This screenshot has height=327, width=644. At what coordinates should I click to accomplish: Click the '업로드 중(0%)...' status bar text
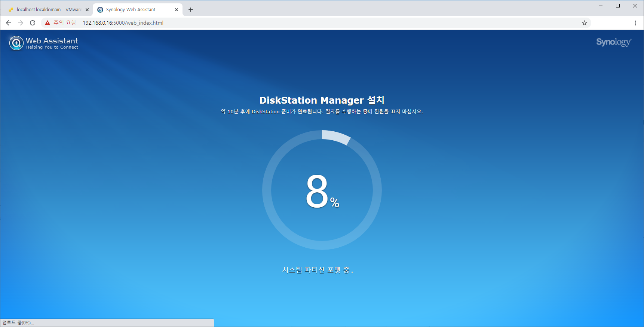tap(18, 323)
